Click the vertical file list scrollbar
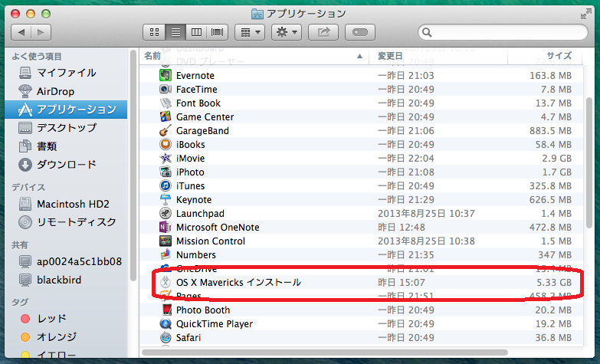This screenshot has width=600, height=364. pos(590,162)
